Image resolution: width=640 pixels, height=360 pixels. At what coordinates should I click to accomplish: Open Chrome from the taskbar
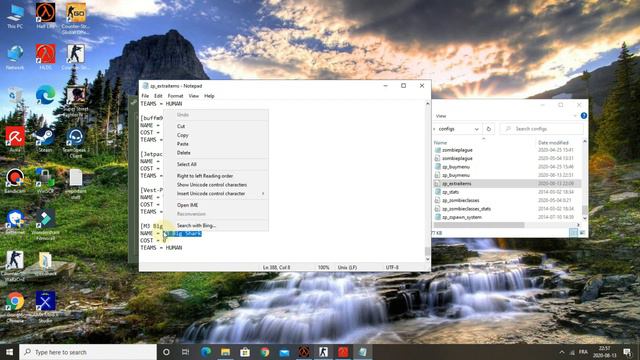pyautogui.click(x=264, y=352)
